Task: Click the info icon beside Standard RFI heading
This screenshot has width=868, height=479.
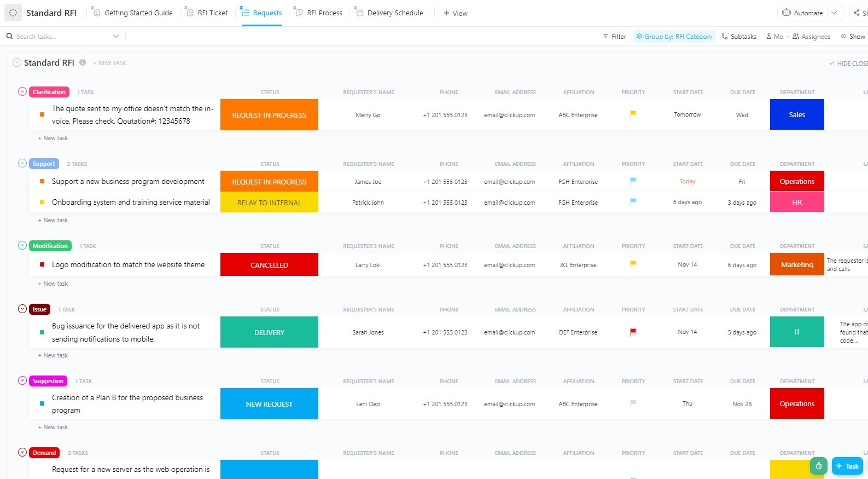Action: pos(83,62)
